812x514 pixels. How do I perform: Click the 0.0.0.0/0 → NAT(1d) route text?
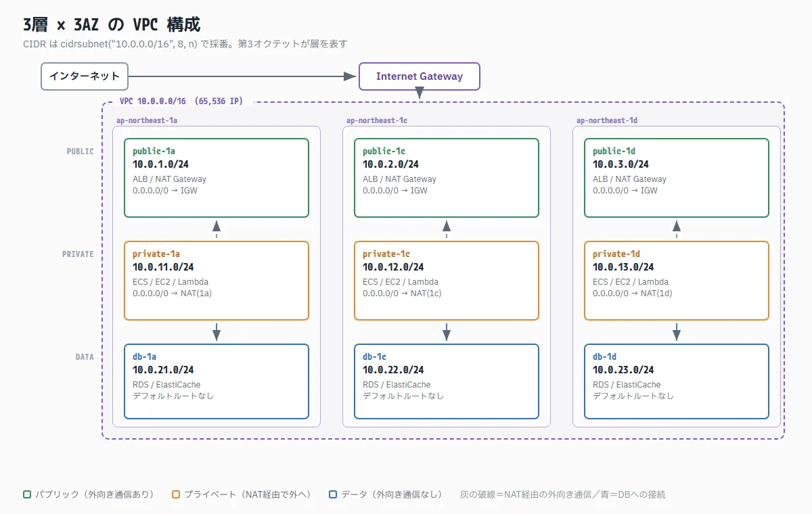coord(632,294)
